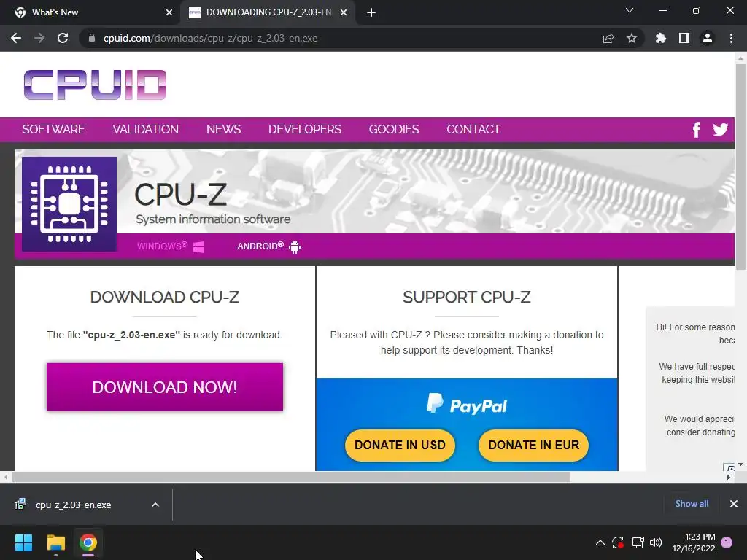Screen dimensions: 747x560
Task: Bookmark this page with star icon
Action: 632,38
